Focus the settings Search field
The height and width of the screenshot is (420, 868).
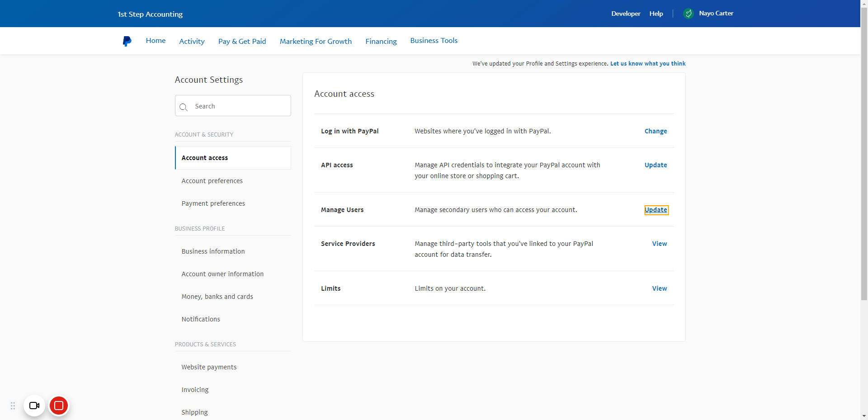[233, 106]
